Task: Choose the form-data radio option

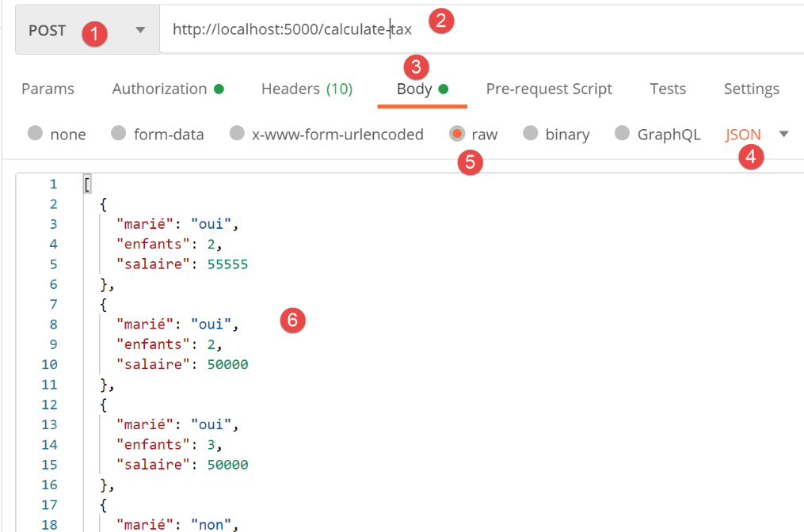Action: [x=119, y=134]
